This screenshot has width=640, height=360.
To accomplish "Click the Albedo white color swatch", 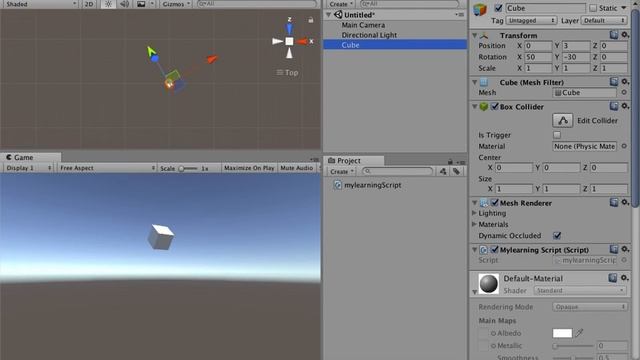I will click(x=562, y=333).
